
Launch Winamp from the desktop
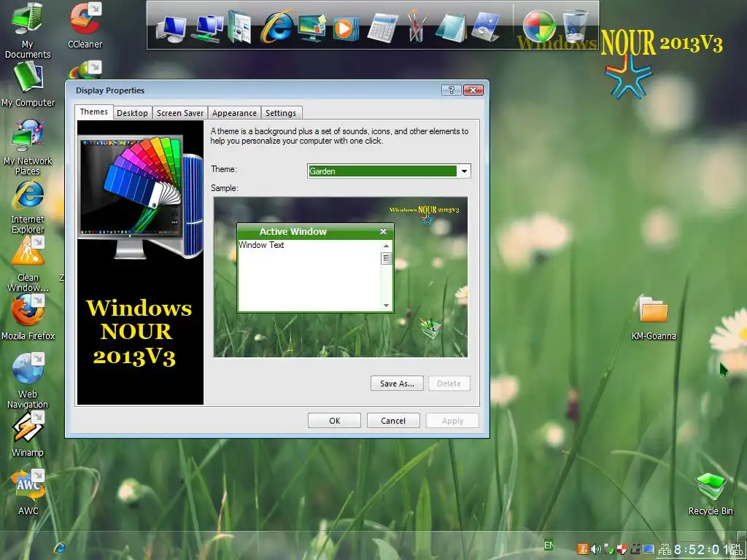tap(28, 435)
